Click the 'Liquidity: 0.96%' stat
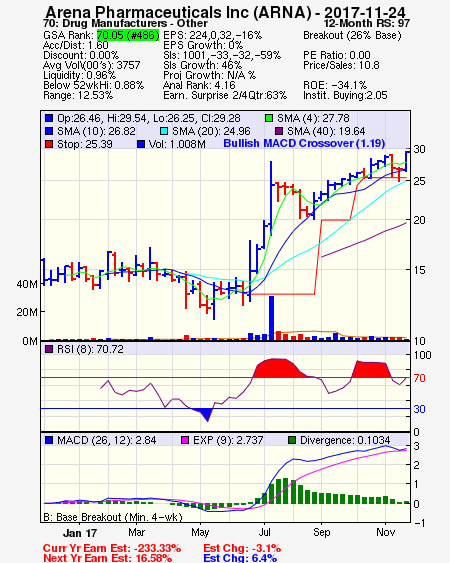The height and width of the screenshot is (563, 450). point(79,75)
